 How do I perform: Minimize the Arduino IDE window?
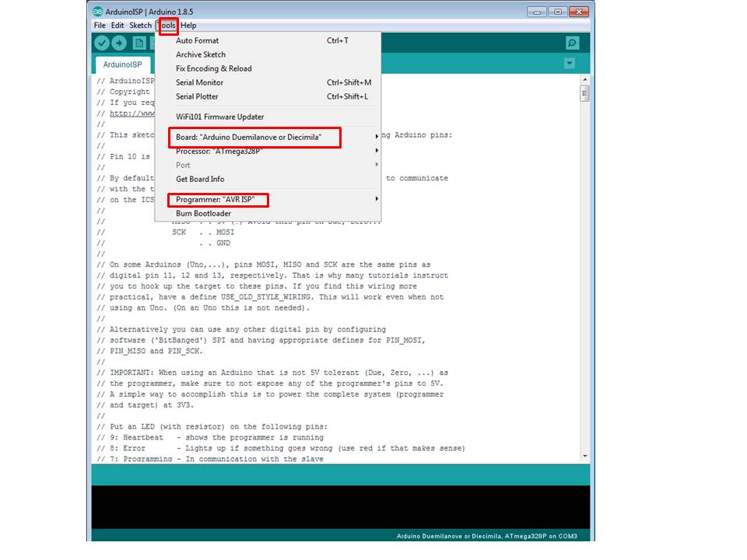tap(536, 12)
